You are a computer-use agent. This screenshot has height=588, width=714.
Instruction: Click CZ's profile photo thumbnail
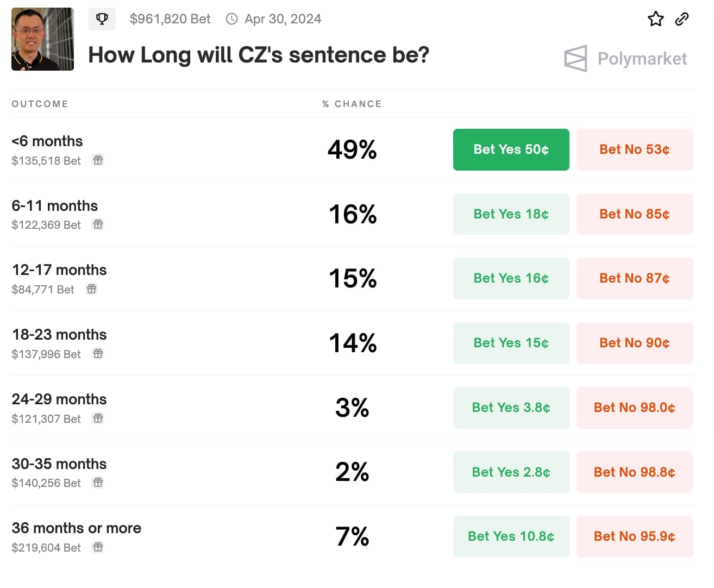42,39
